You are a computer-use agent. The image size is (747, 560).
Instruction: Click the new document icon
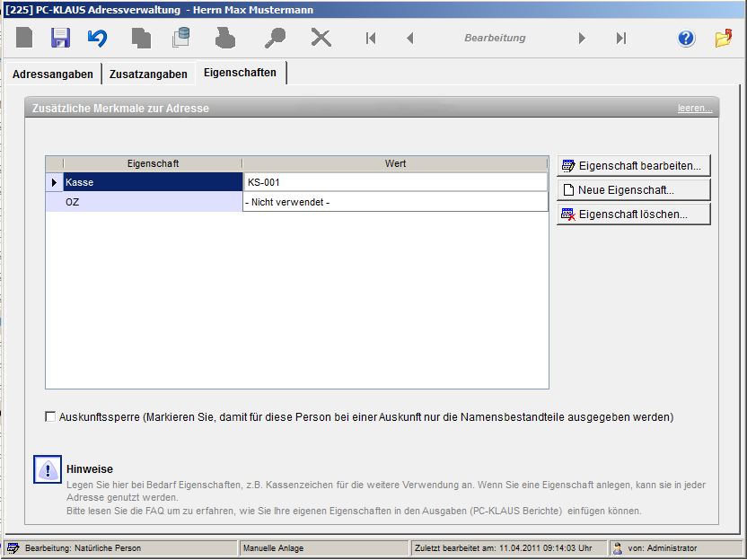24,38
